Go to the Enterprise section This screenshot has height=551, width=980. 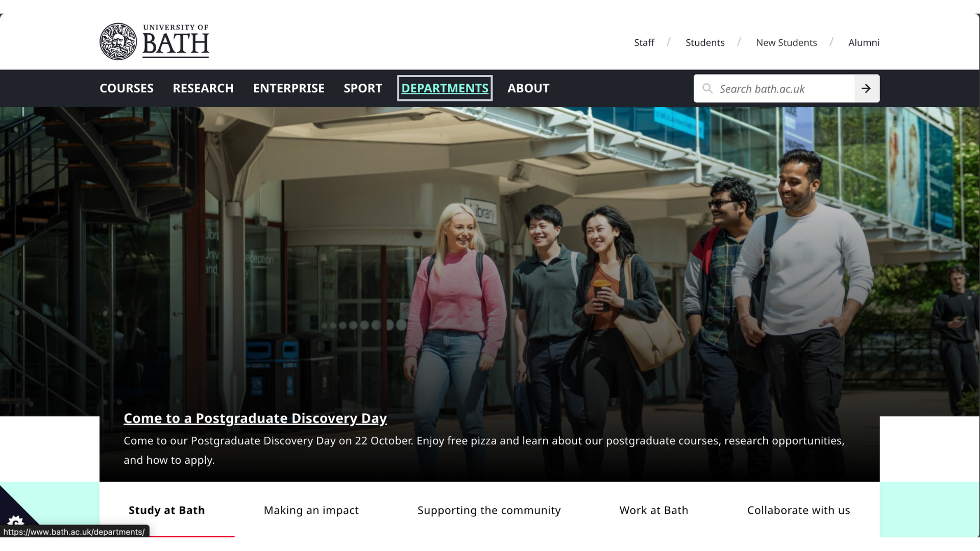click(x=288, y=88)
